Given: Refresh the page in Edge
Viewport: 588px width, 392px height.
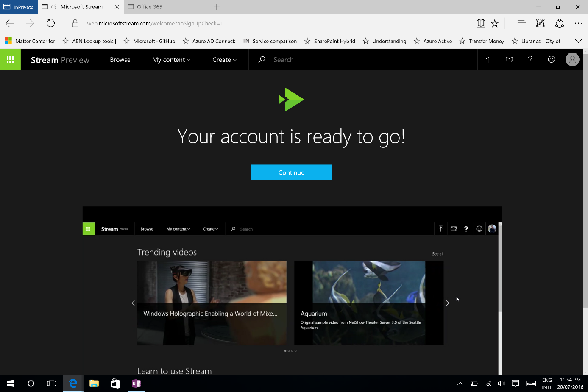Looking at the screenshot, I should click(50, 23).
